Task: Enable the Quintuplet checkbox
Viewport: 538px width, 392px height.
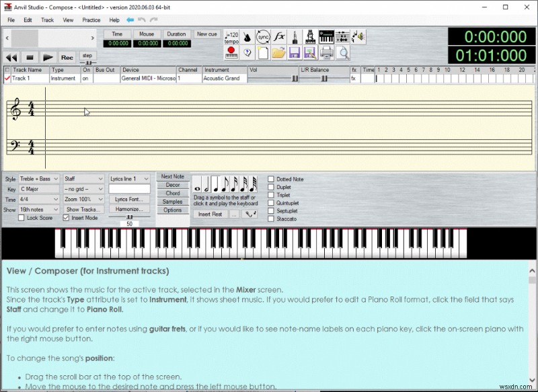Action: 271,202
